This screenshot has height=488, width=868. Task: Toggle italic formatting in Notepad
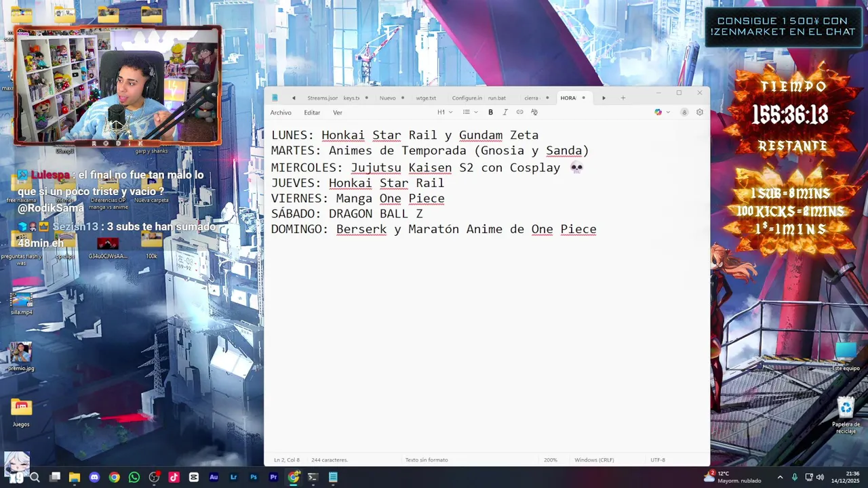[x=505, y=113]
